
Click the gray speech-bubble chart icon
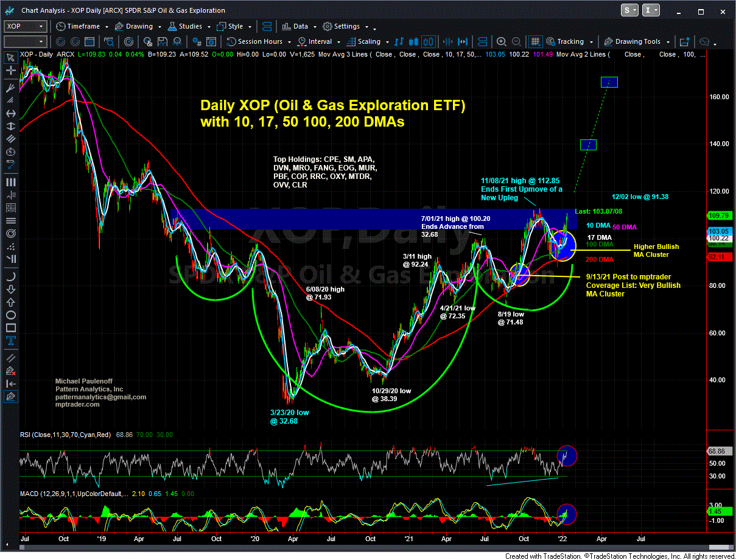coord(704,41)
